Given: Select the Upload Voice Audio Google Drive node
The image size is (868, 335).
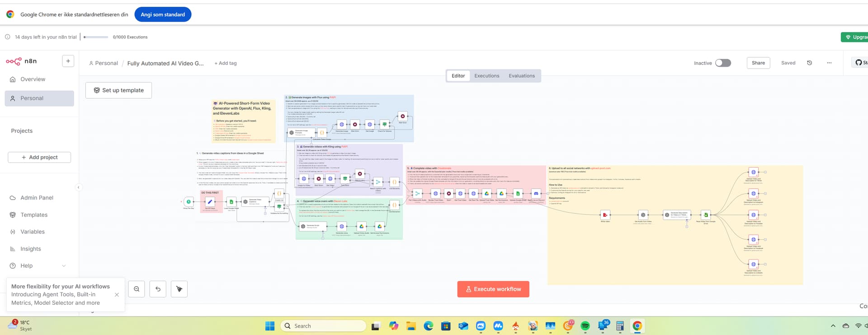Looking at the screenshot, I should click(361, 226).
